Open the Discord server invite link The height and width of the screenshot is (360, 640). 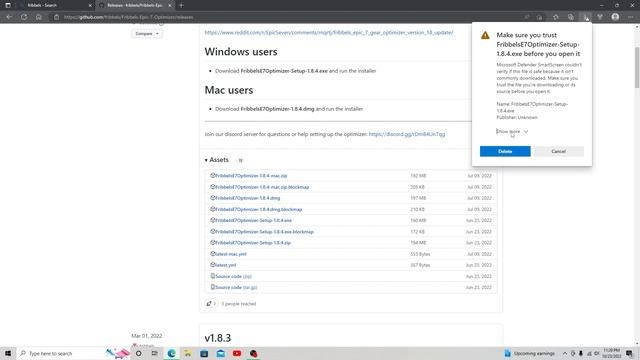pos(407,134)
